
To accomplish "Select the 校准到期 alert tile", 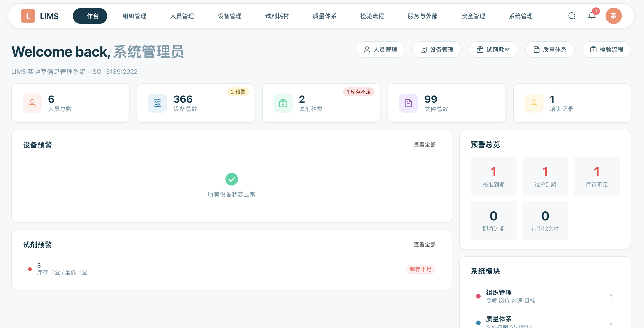I will [x=494, y=176].
